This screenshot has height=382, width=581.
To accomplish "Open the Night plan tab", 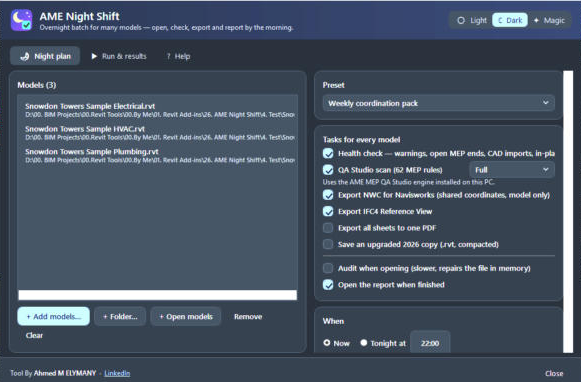I will [x=45, y=56].
